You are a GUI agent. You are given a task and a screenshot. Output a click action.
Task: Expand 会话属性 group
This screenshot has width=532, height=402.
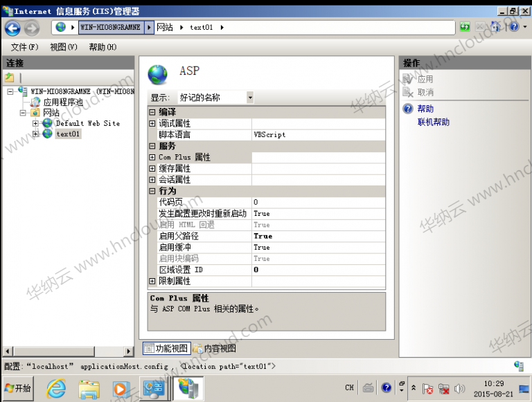152,180
